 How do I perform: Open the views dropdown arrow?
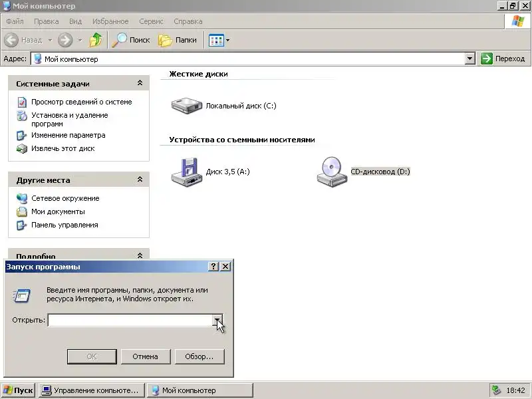(x=227, y=41)
